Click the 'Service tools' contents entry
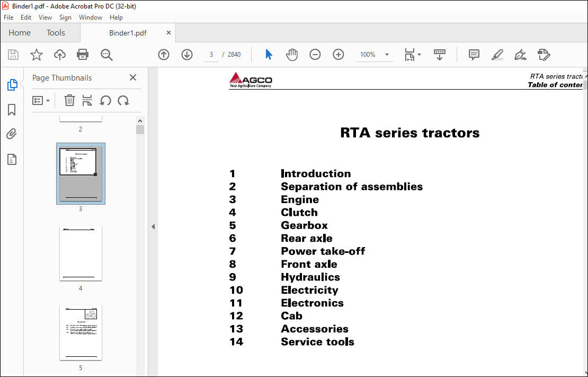588x377 pixels. click(x=318, y=341)
